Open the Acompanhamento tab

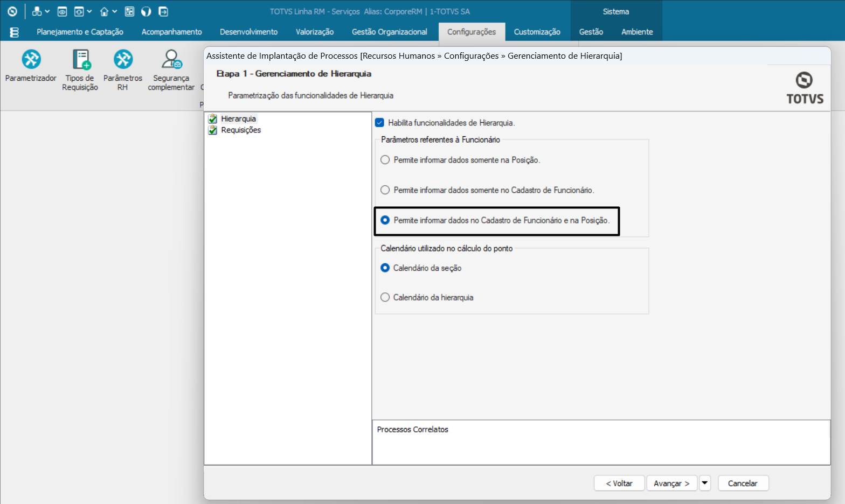coord(171,32)
